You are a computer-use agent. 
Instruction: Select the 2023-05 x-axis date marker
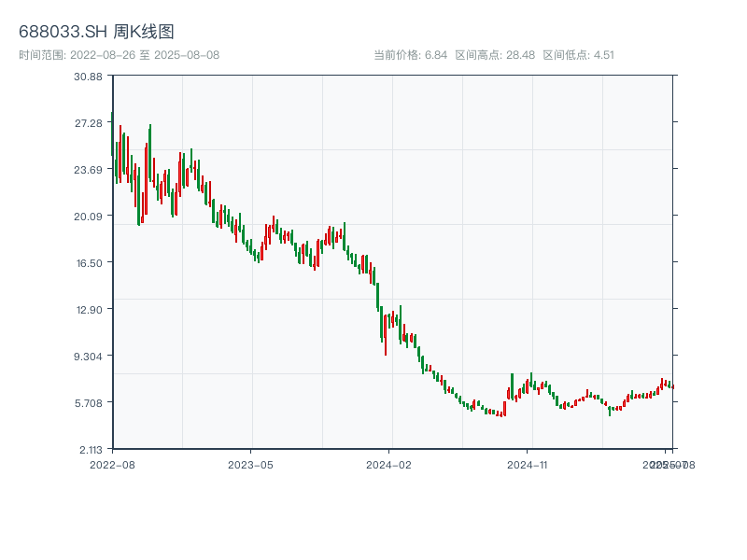(250, 464)
